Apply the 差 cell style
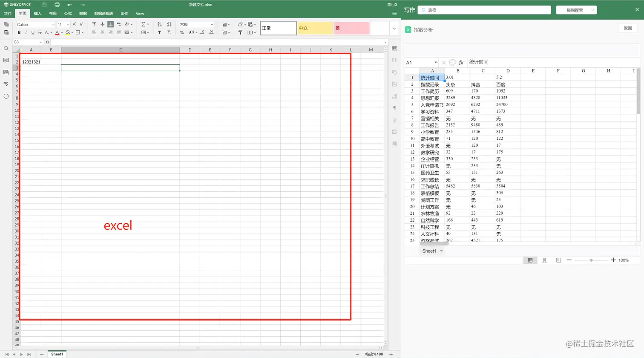This screenshot has height=358, width=644. tap(352, 28)
